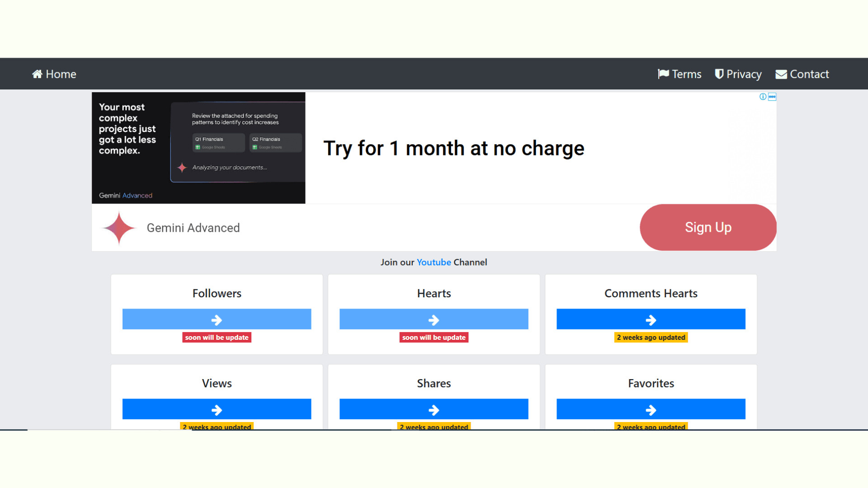Click the Sign Up button
Viewport: 868px width, 488px height.
pyautogui.click(x=708, y=227)
